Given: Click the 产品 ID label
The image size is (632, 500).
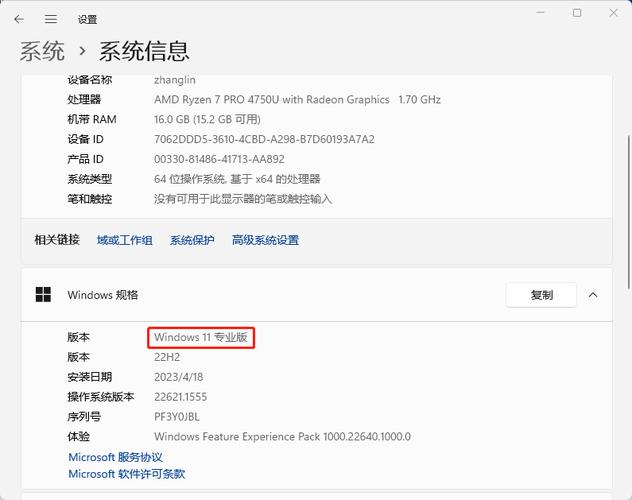Looking at the screenshot, I should pyautogui.click(x=85, y=159).
